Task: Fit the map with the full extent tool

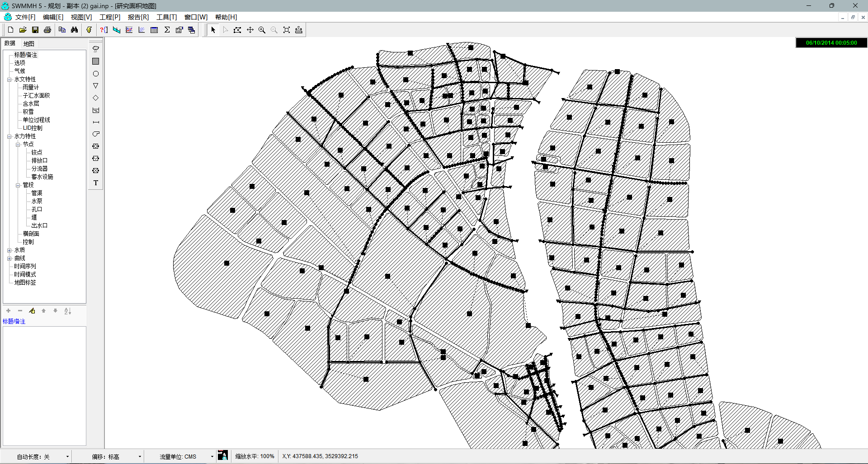Action: [x=287, y=30]
